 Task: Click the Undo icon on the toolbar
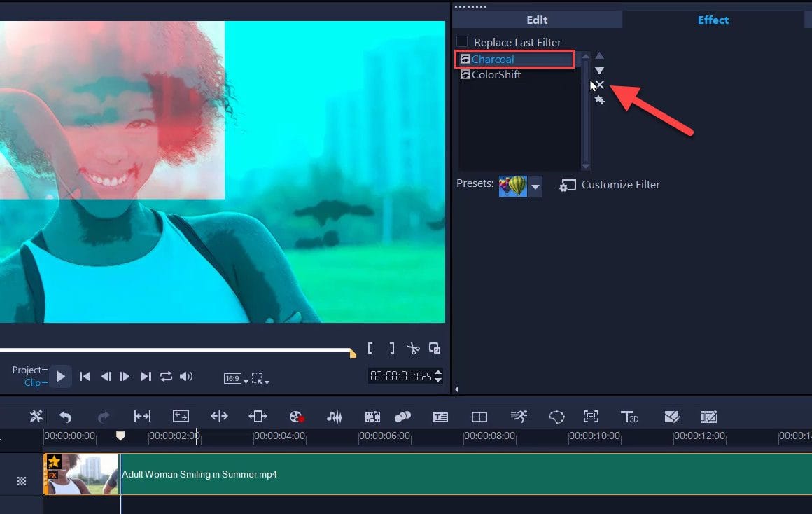[66, 416]
